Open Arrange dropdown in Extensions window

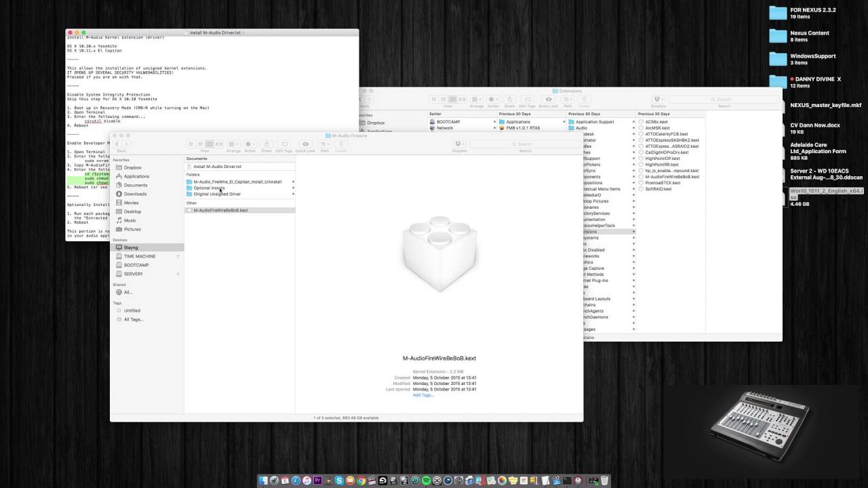477,100
